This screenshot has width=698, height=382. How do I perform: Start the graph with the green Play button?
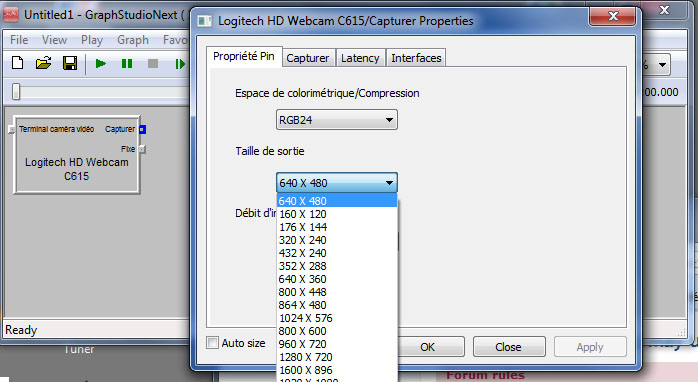click(x=101, y=64)
